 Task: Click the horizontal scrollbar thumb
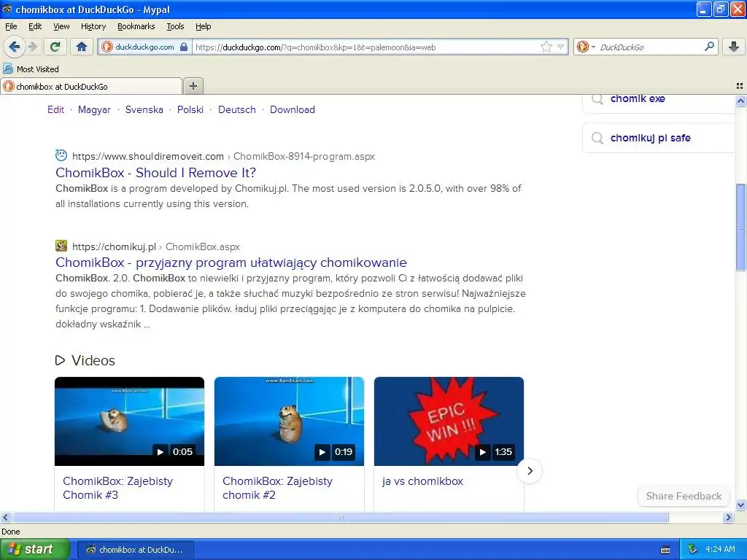click(x=340, y=518)
